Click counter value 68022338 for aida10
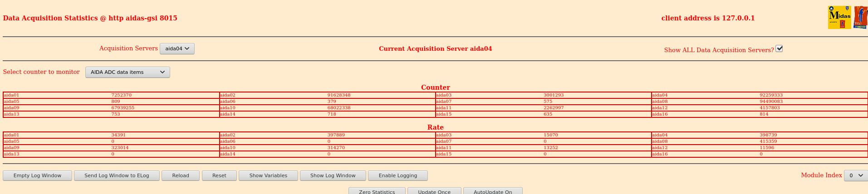 [x=339, y=108]
